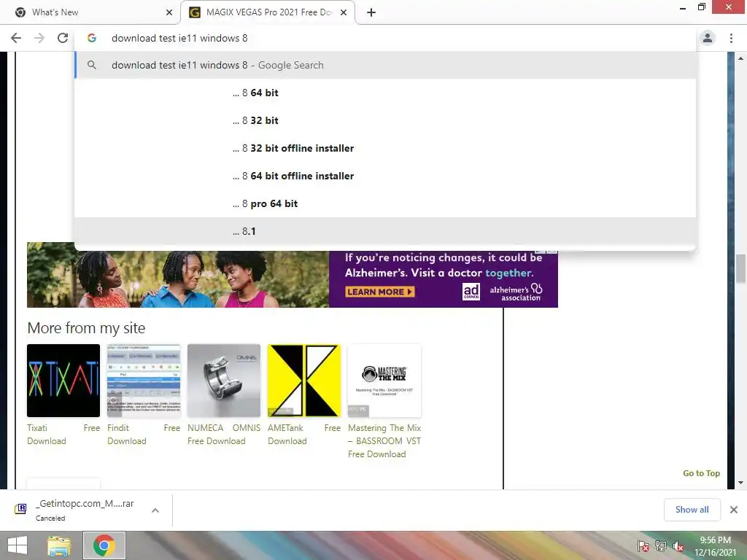Click the magnifier icon in search suggestion

tap(92, 65)
